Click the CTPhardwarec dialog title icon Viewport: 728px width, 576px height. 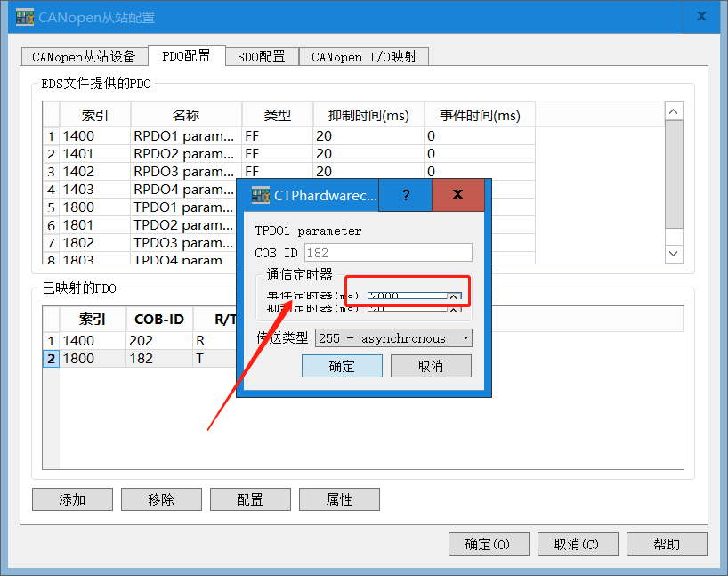[x=261, y=195]
